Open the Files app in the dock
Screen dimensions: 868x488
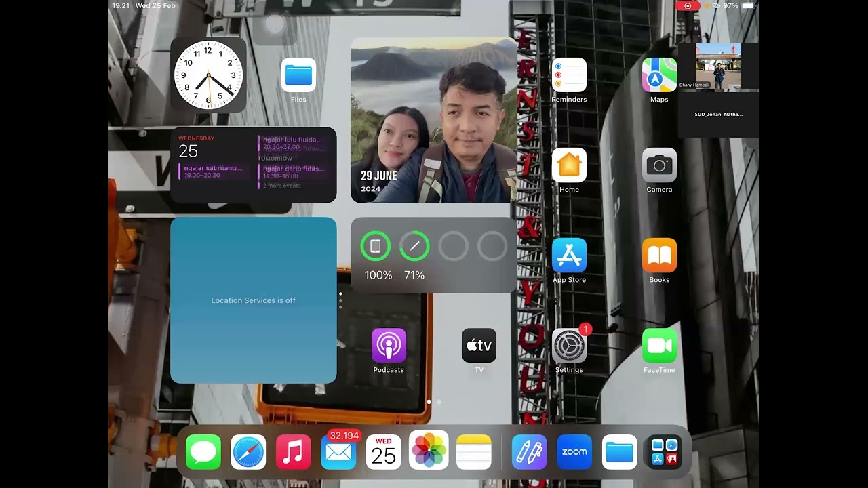tap(620, 452)
